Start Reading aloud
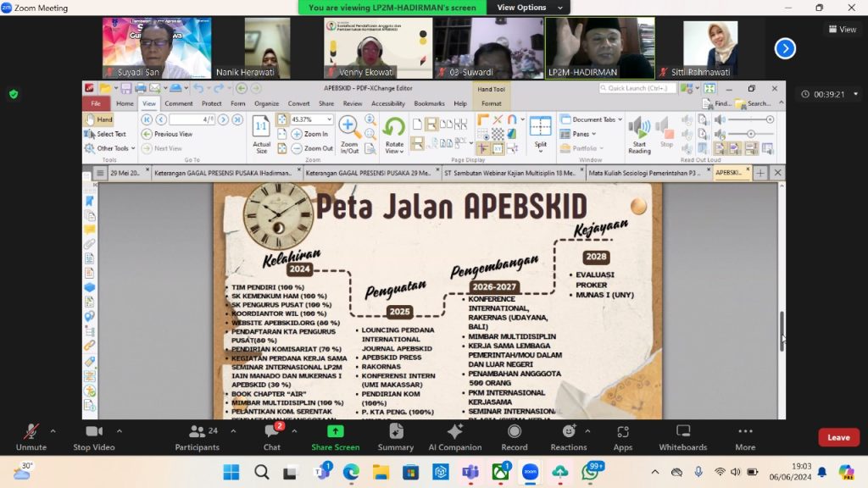 tap(639, 134)
